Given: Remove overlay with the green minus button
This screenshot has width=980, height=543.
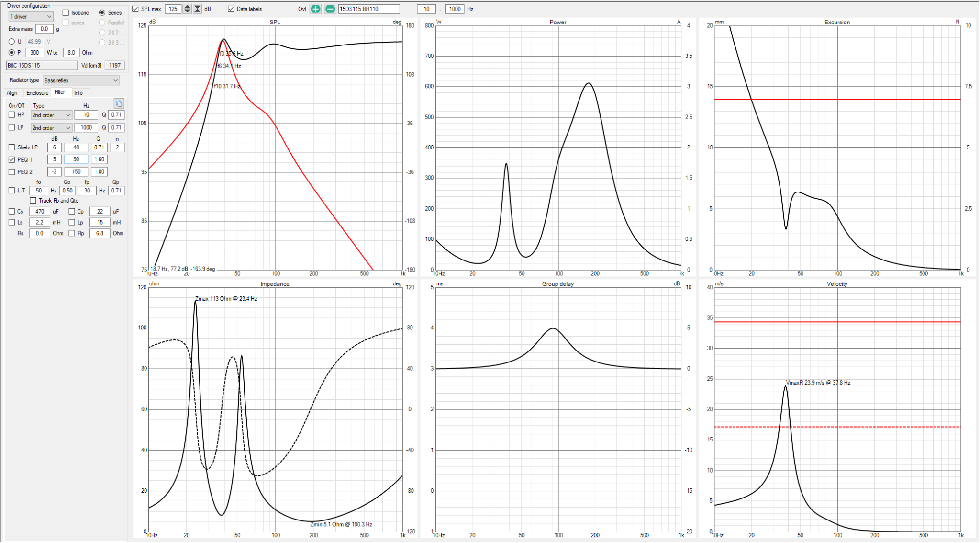Looking at the screenshot, I should [x=330, y=9].
